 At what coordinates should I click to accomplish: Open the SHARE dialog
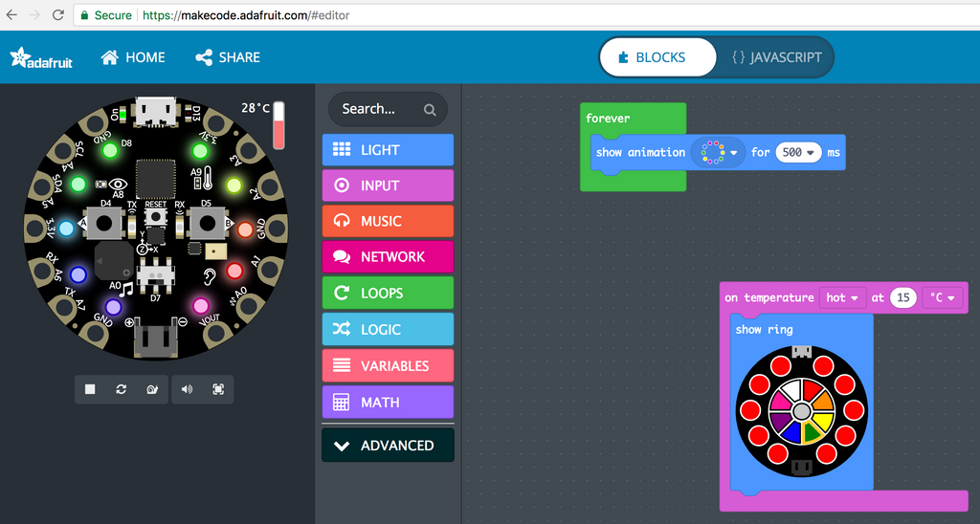[228, 57]
